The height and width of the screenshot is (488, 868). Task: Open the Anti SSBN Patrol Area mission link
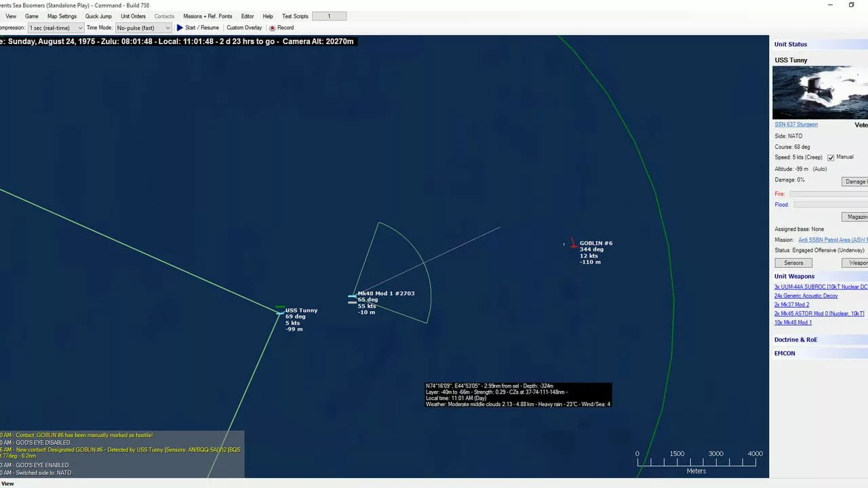(833, 240)
